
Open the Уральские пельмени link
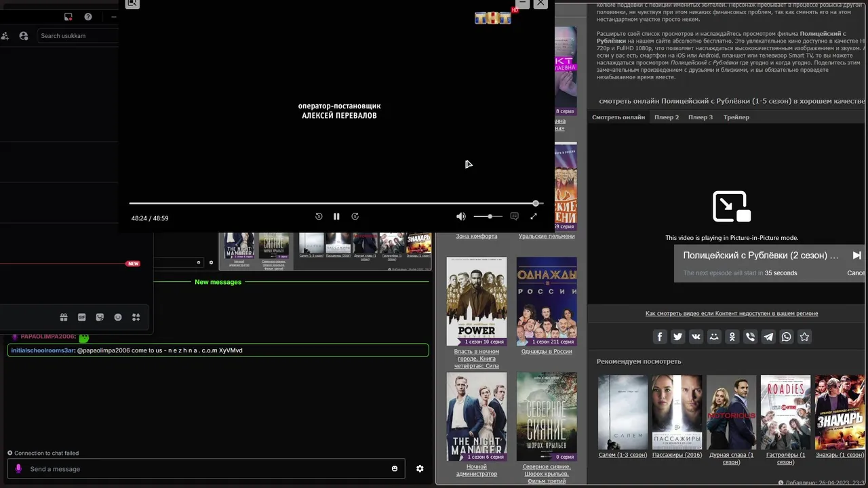point(547,236)
